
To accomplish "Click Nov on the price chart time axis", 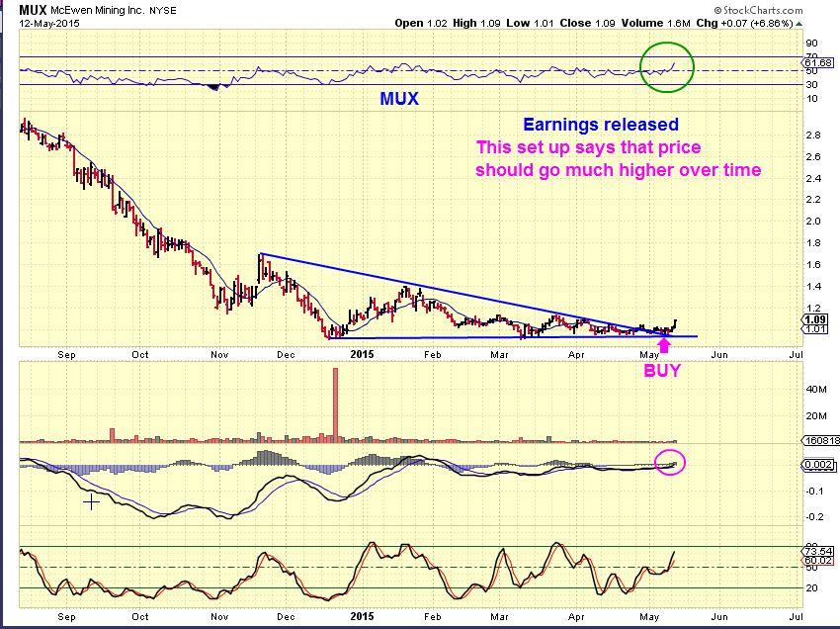I will [219, 354].
